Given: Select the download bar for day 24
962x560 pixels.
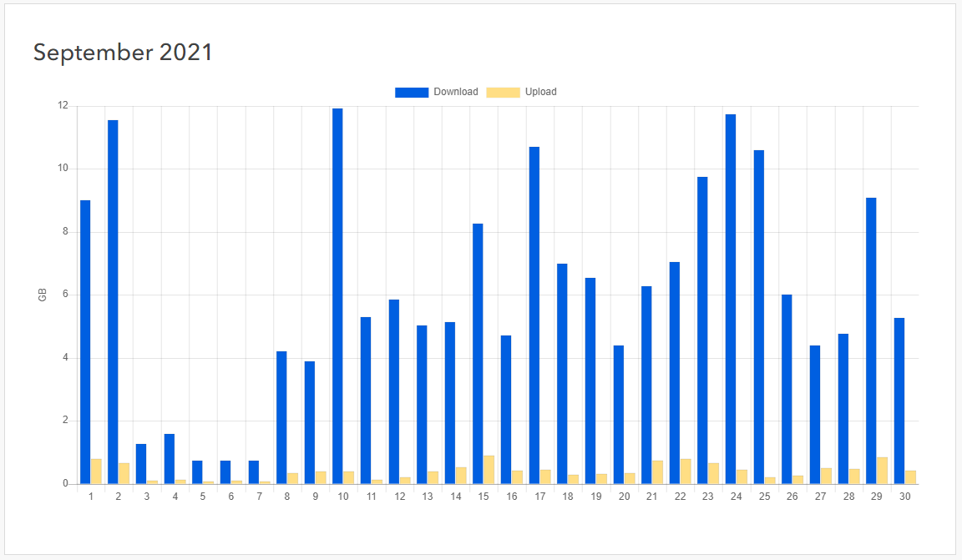Looking at the screenshot, I should [731, 300].
